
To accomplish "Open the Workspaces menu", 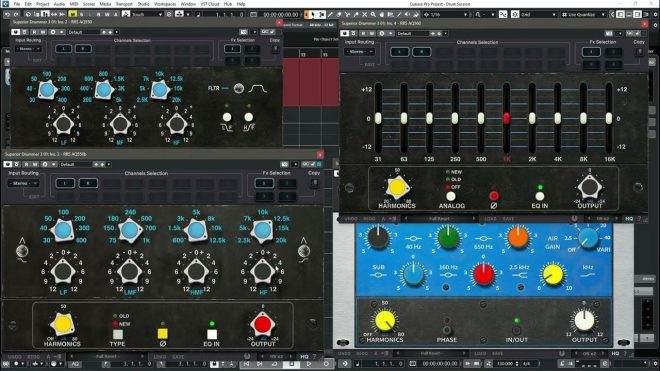I will coord(165,4).
